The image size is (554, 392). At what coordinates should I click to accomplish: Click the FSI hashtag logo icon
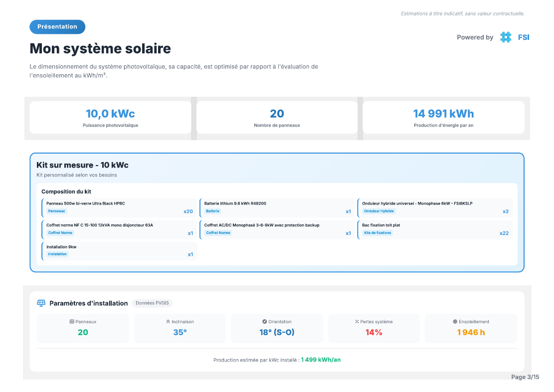(506, 37)
